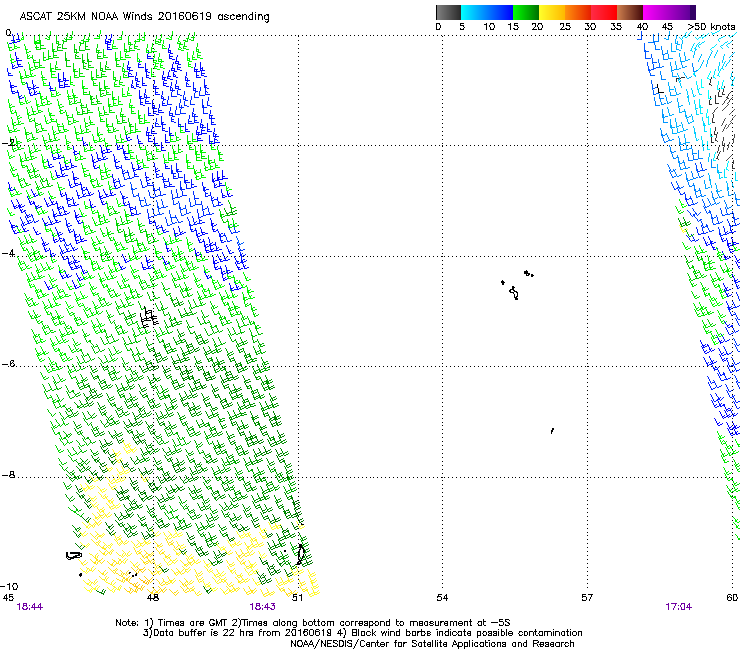The image size is (740, 650).
Task: Click the black contaminated wind barbs near 48E
Action: [x=149, y=318]
